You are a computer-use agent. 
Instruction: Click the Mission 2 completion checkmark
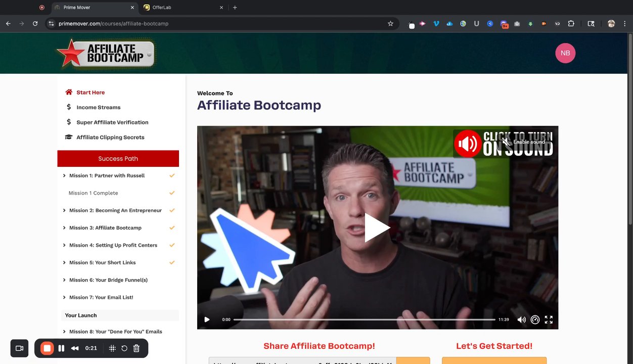tap(172, 210)
